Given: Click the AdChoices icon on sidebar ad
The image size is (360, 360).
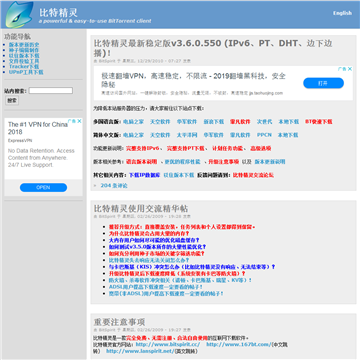Looking at the screenshot, I should (74, 121).
